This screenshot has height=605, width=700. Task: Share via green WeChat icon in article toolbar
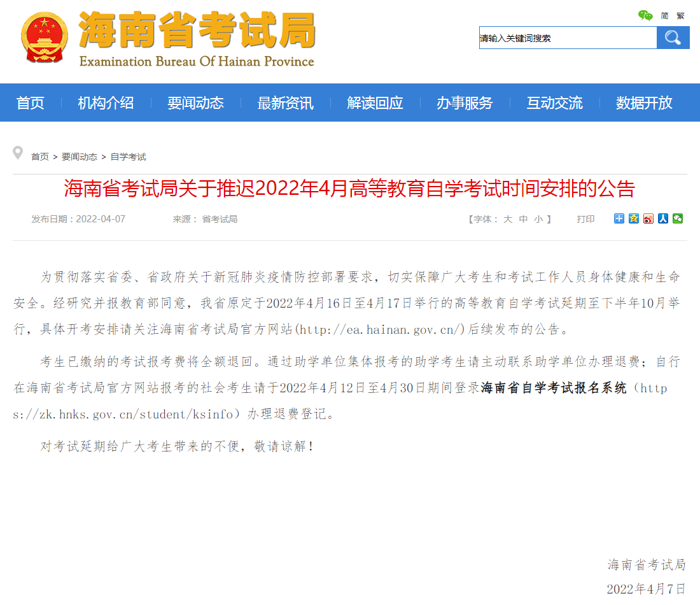tap(678, 219)
